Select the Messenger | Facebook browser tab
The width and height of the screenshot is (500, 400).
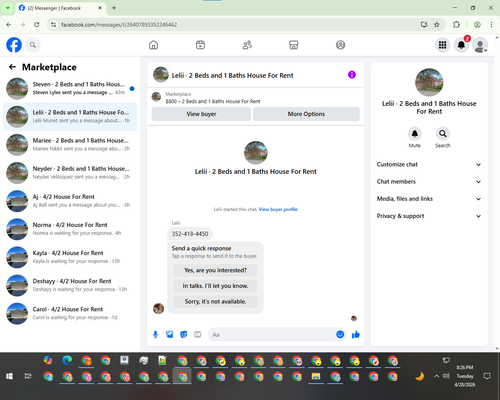click(x=61, y=8)
